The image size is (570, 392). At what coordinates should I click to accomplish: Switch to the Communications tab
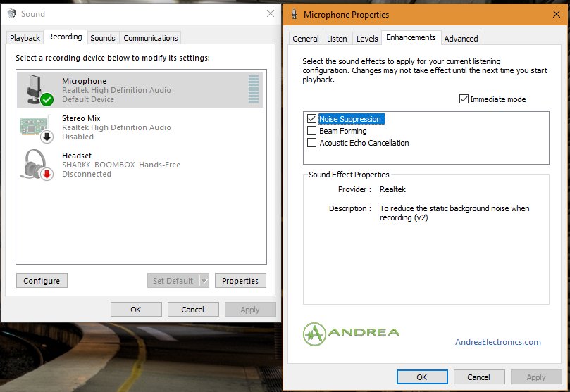pos(151,38)
